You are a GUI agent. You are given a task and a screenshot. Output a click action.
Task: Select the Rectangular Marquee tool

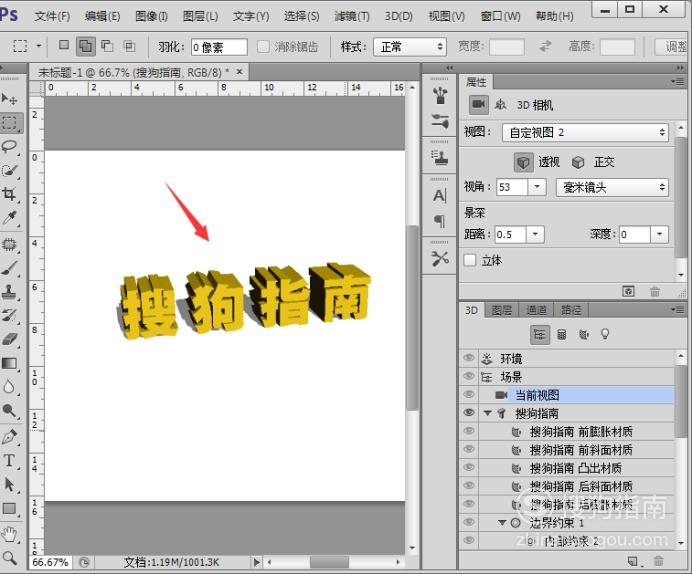point(9,123)
